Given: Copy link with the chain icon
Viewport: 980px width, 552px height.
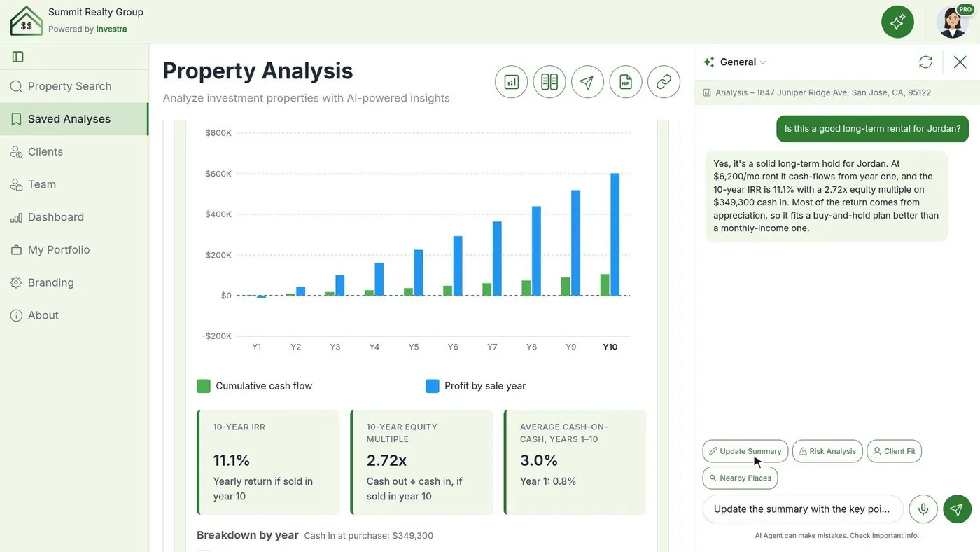Looking at the screenshot, I should tap(664, 82).
